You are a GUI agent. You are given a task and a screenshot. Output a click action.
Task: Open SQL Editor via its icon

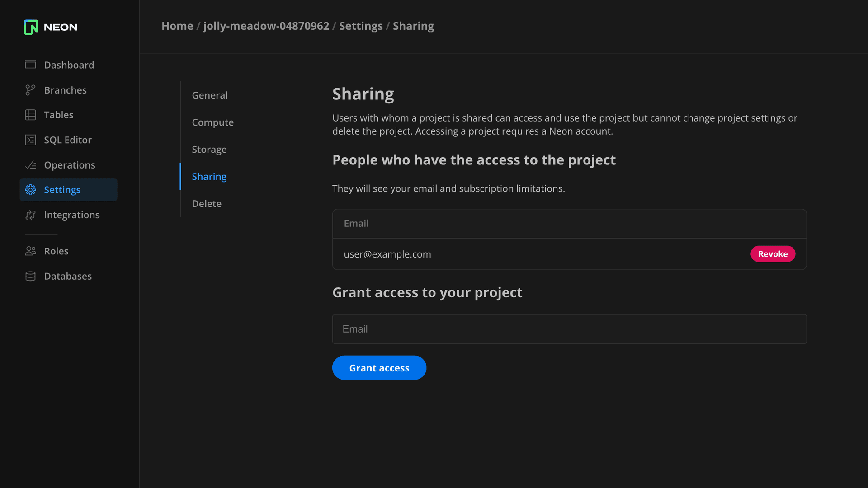(30, 140)
